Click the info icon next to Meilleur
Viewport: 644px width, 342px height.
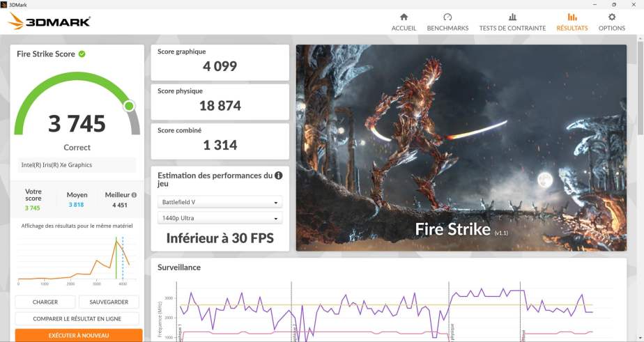point(134,196)
